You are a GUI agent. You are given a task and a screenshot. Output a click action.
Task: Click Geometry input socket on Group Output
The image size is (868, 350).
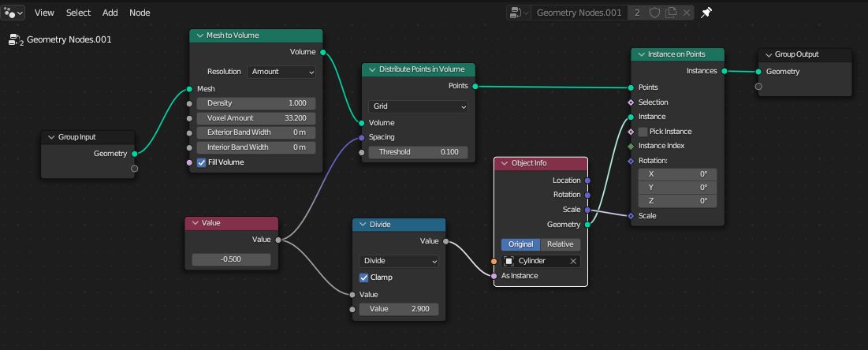(758, 72)
